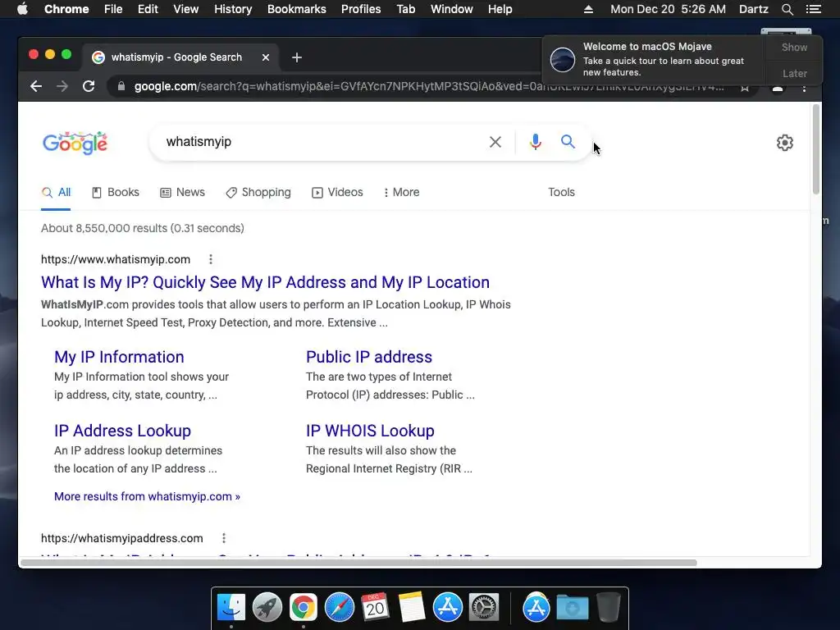Clear the search box with X
Viewport: 840px width, 630px height.
tap(495, 142)
